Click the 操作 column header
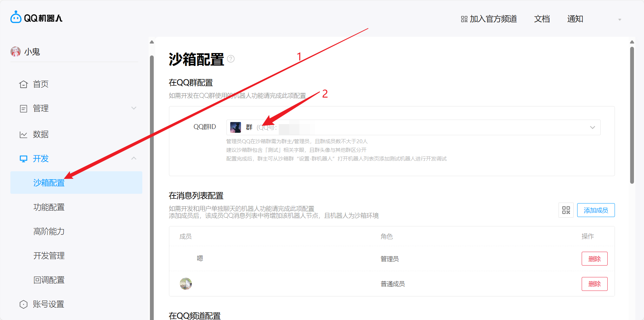 pyautogui.click(x=588, y=236)
